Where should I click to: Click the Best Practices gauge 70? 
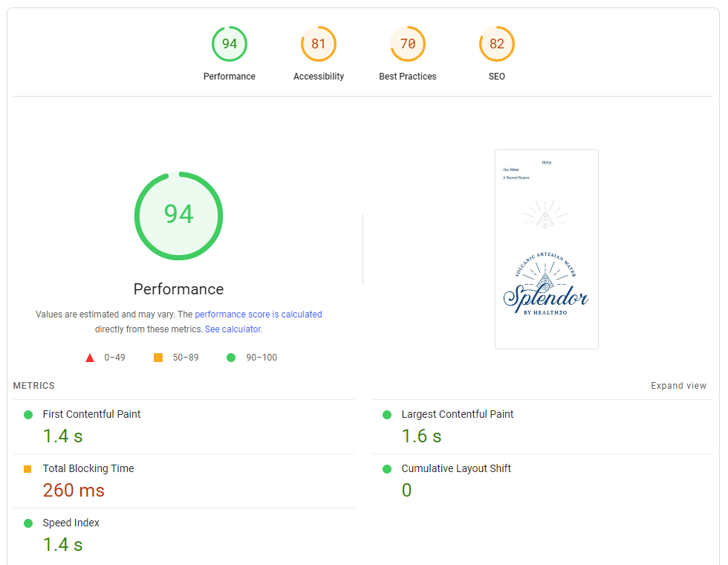point(408,44)
